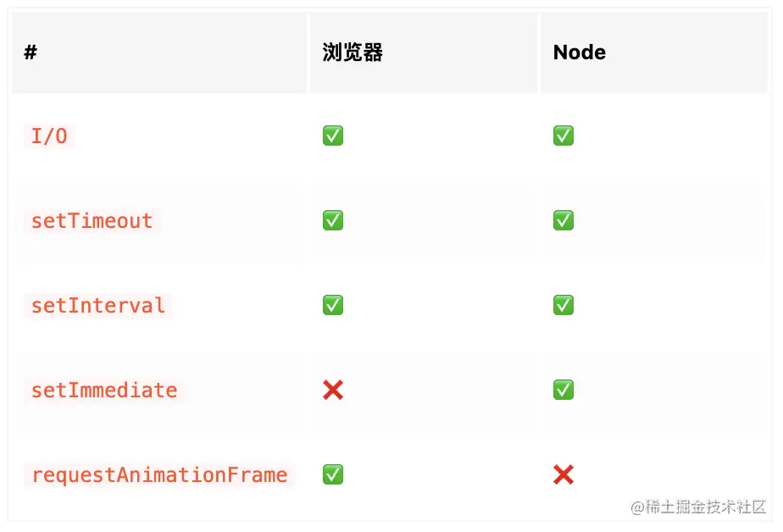
Task: Click the browser checkmark for I/O row
Action: tap(332, 136)
